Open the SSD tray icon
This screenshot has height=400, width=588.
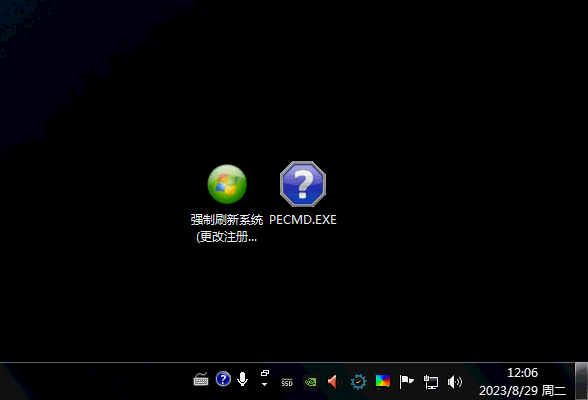pos(287,382)
